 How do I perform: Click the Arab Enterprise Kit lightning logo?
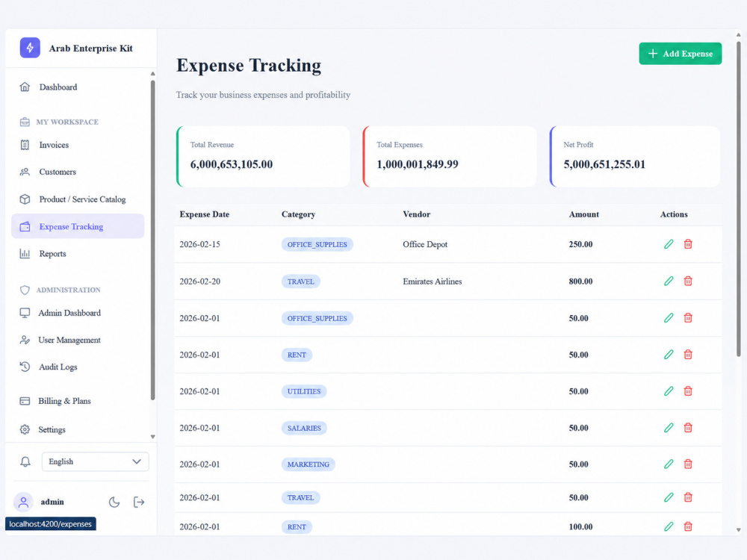30,48
